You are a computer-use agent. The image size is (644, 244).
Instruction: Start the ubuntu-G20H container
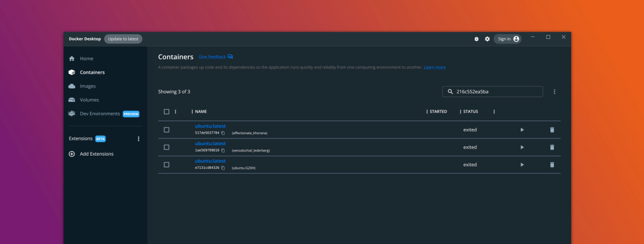(x=522, y=165)
